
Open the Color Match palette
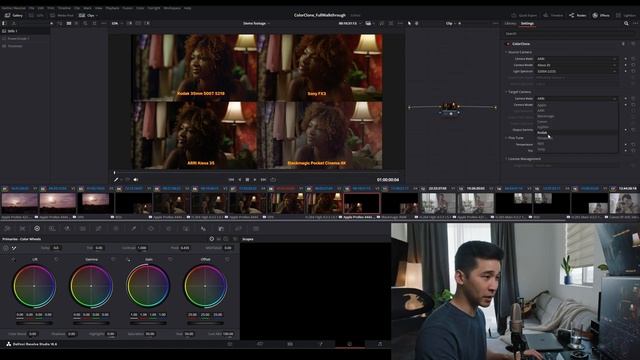pos(22,229)
